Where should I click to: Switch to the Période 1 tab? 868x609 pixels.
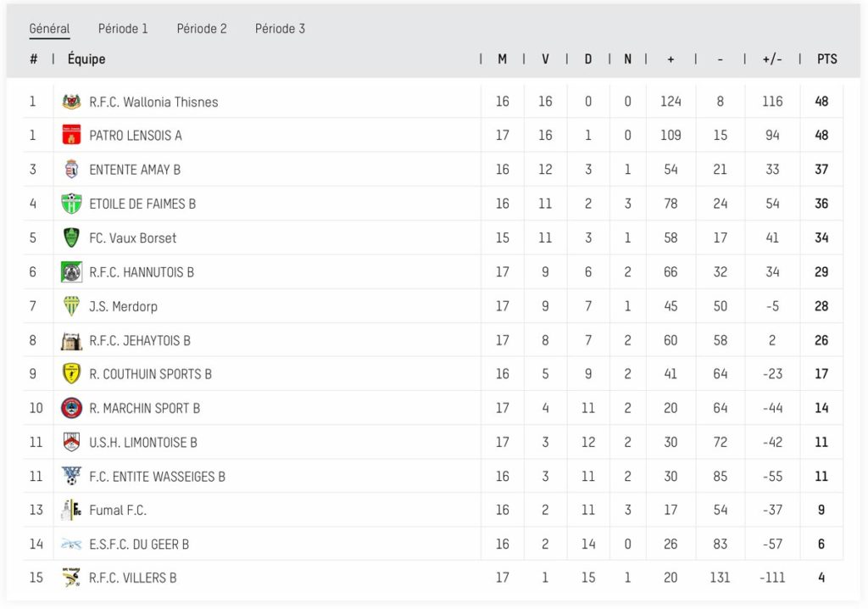(123, 29)
